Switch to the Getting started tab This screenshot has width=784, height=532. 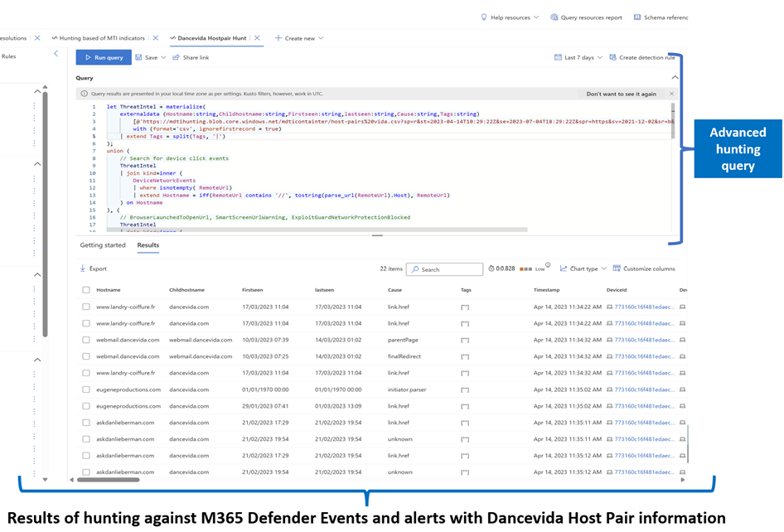point(103,245)
